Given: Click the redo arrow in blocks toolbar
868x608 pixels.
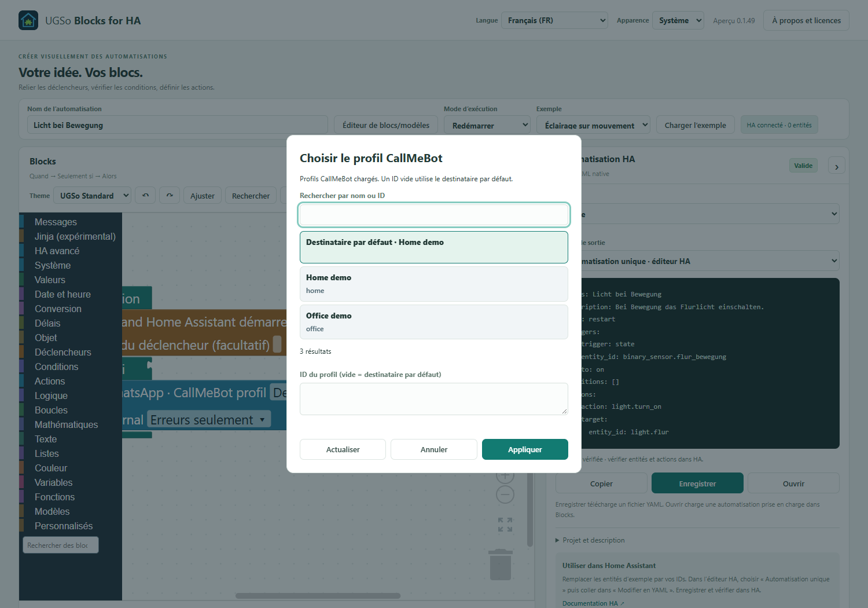Looking at the screenshot, I should pyautogui.click(x=170, y=196).
